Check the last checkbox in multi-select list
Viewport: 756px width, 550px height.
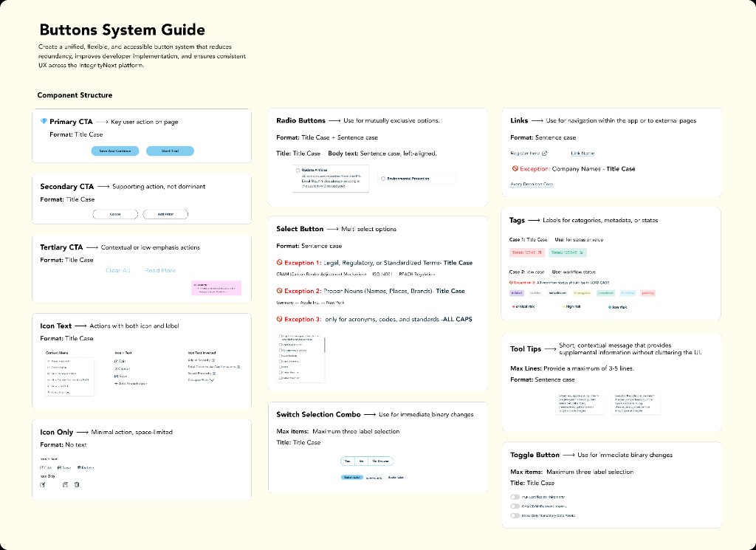[281, 379]
